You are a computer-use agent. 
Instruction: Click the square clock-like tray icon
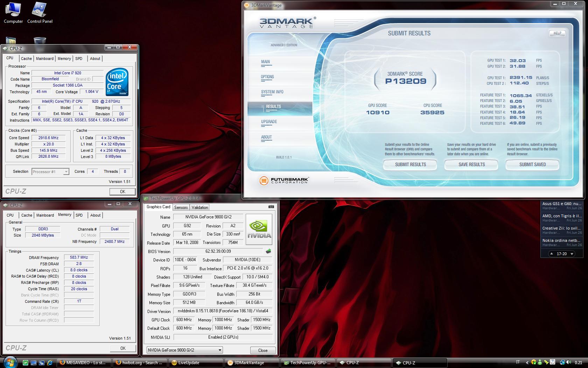coord(552,362)
